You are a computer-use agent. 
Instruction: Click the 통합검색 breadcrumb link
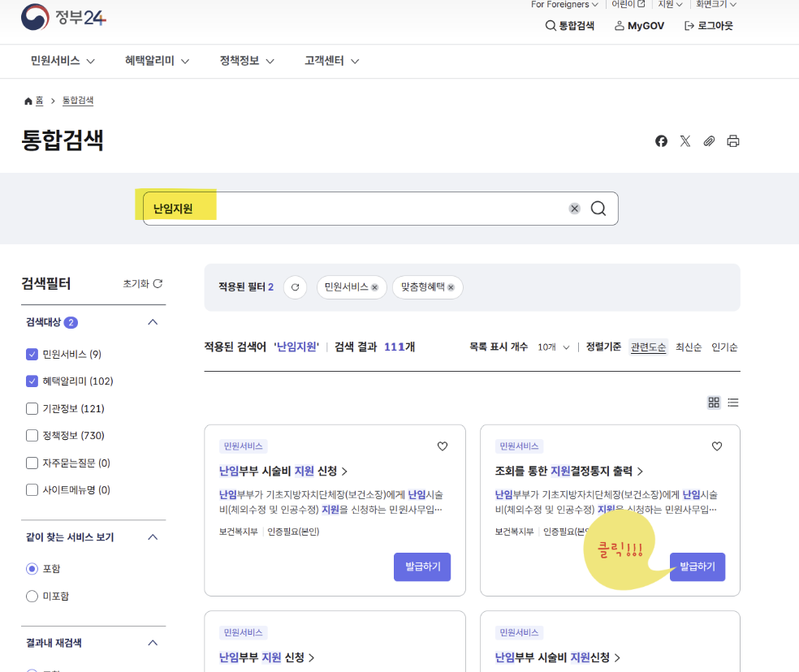77,101
